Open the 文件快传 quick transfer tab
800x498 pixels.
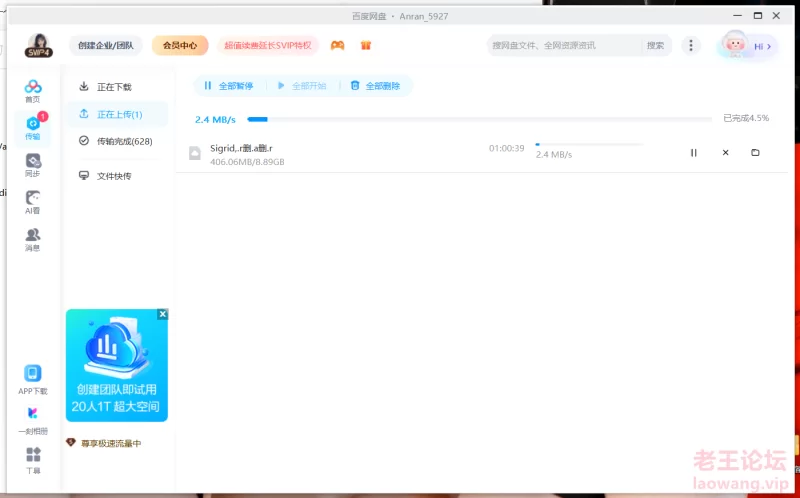[118, 176]
